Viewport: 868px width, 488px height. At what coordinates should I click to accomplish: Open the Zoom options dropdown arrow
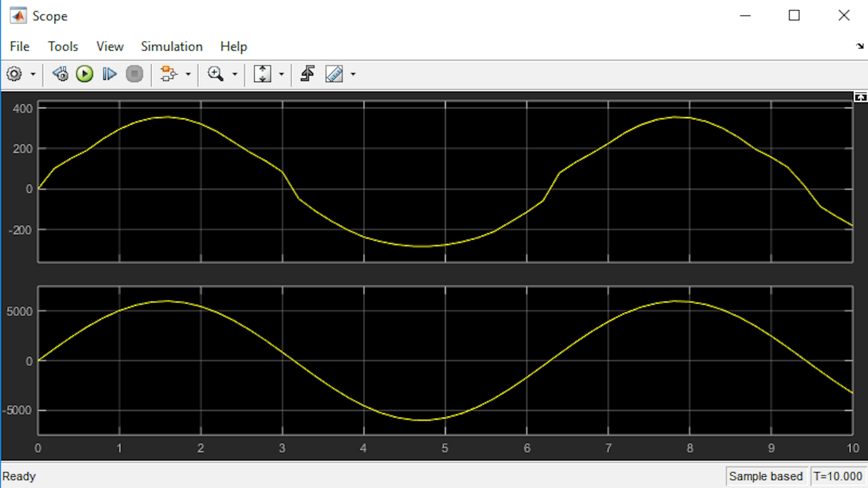pos(235,74)
